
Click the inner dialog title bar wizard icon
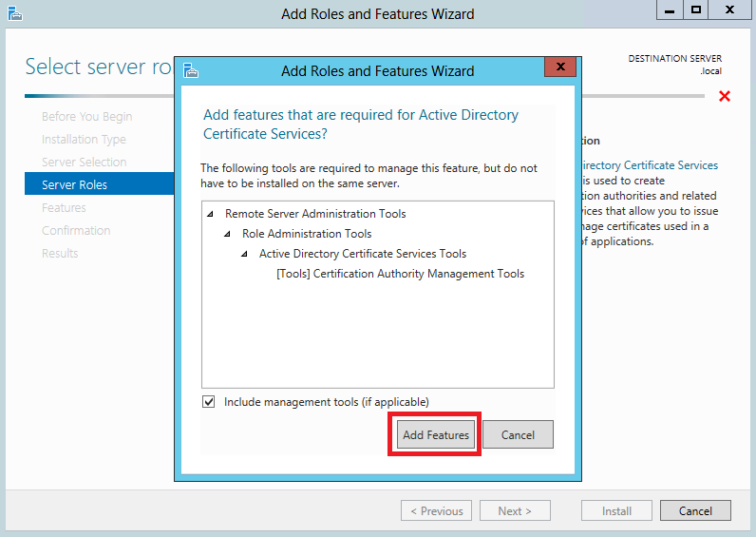[191, 70]
